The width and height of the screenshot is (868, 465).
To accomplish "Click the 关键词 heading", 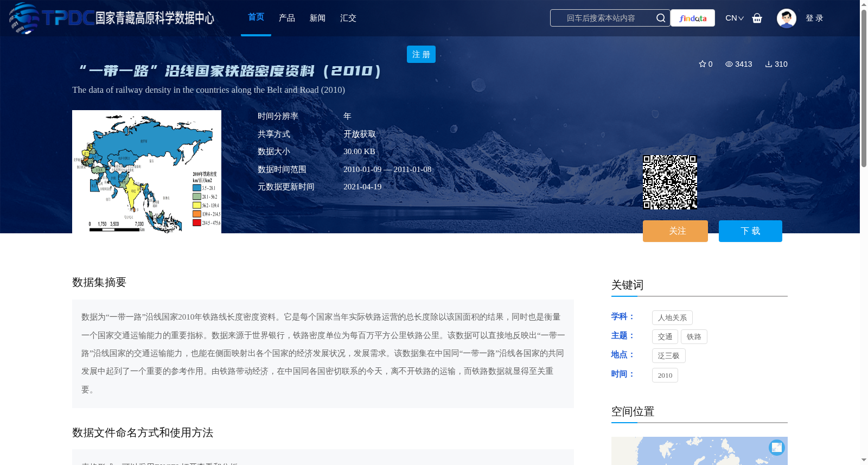I will click(x=627, y=285).
